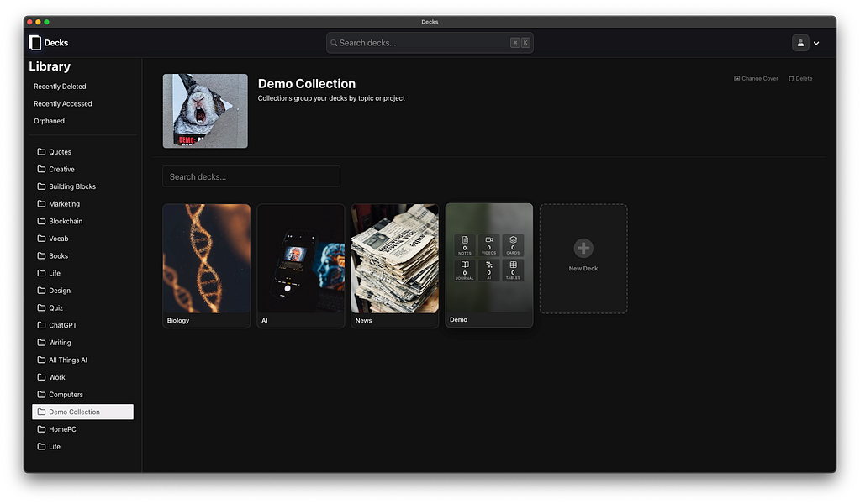The image size is (860, 504).
Task: Open Recently Accessed in Library
Action: pos(62,103)
